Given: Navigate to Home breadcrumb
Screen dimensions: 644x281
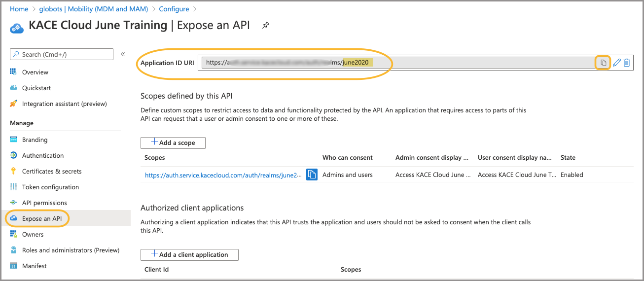Looking at the screenshot, I should pos(19,9).
